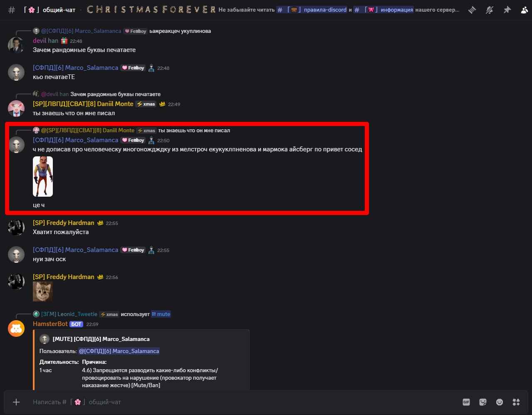Open the threads icon in channel header
Image resolution: width=532 pixels, height=415 pixels.
pyautogui.click(x=472, y=10)
